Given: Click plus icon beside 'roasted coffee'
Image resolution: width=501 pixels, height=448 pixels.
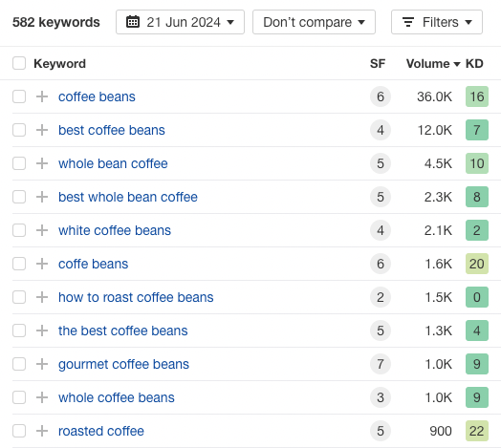Looking at the screenshot, I should point(42,431).
